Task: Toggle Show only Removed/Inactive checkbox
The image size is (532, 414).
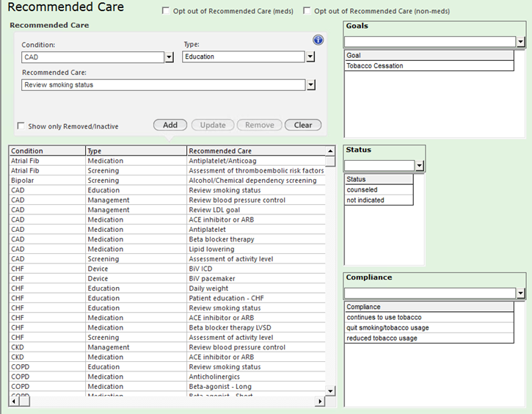Action: click(x=21, y=126)
